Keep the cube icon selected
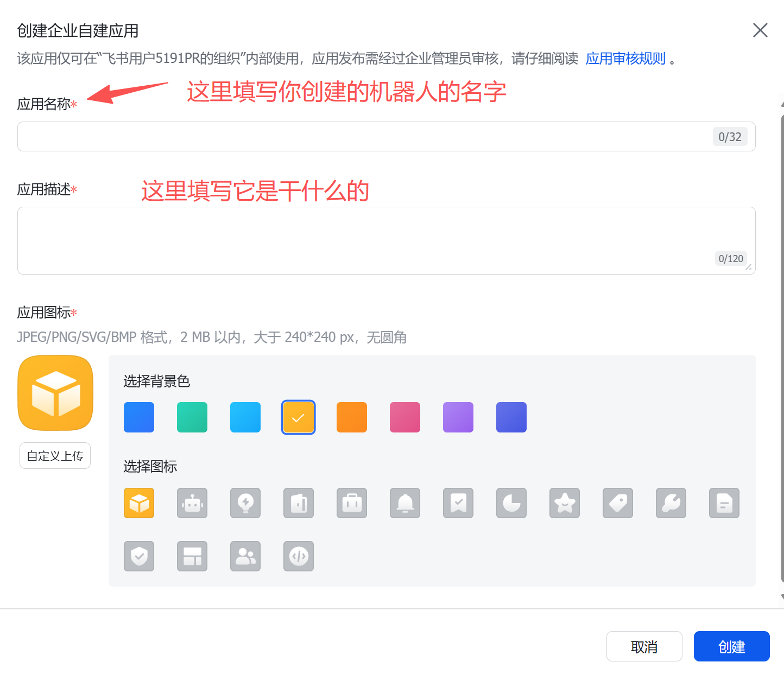This screenshot has width=784, height=681. click(138, 503)
